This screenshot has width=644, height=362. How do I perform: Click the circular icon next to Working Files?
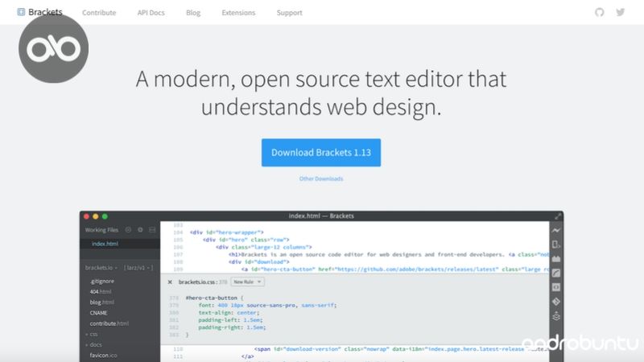coord(128,230)
